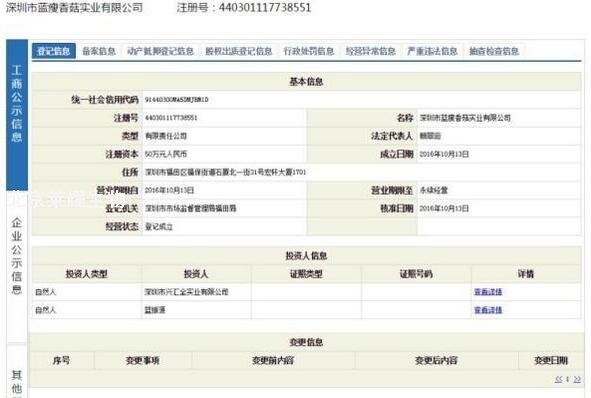Click the 类型 value 有限责任公司

[166, 136]
